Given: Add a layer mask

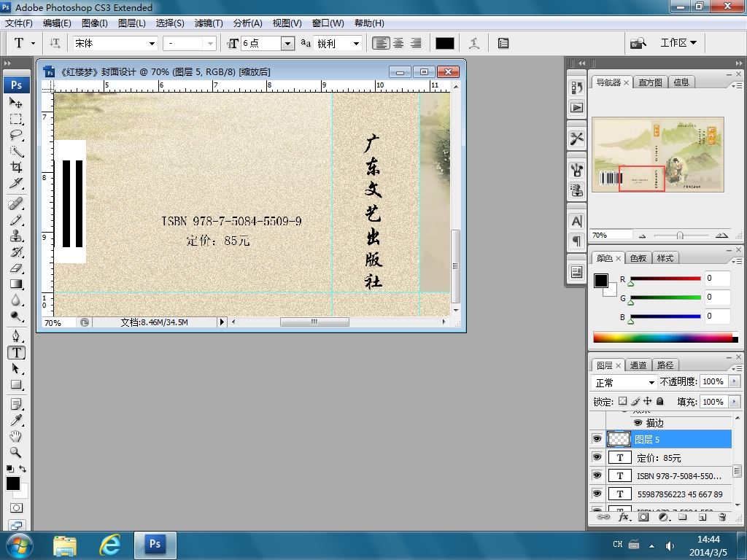Looking at the screenshot, I should (x=643, y=517).
